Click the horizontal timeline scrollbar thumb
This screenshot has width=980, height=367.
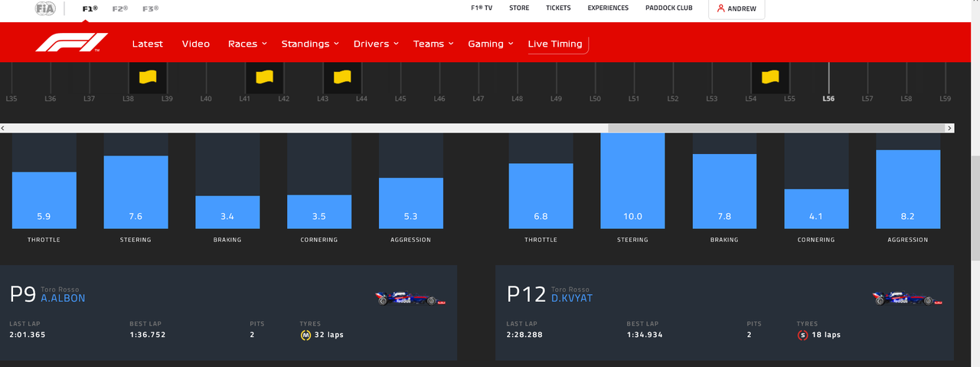pyautogui.click(x=776, y=128)
